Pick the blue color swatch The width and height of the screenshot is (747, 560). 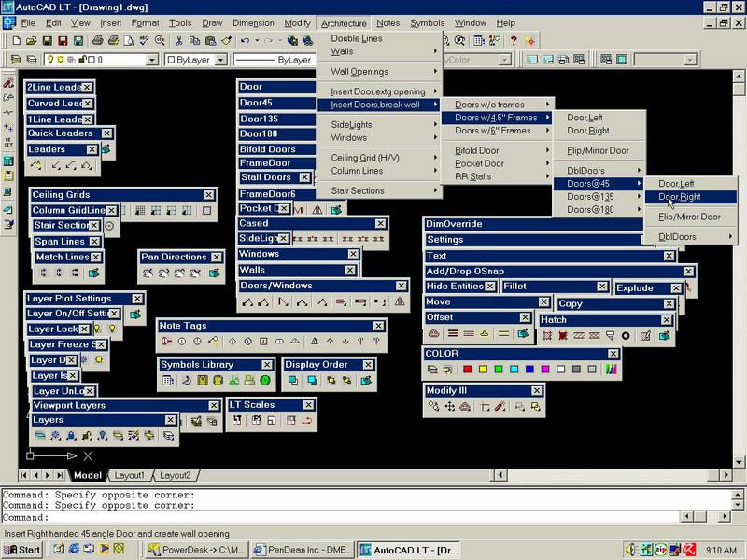pyautogui.click(x=529, y=369)
